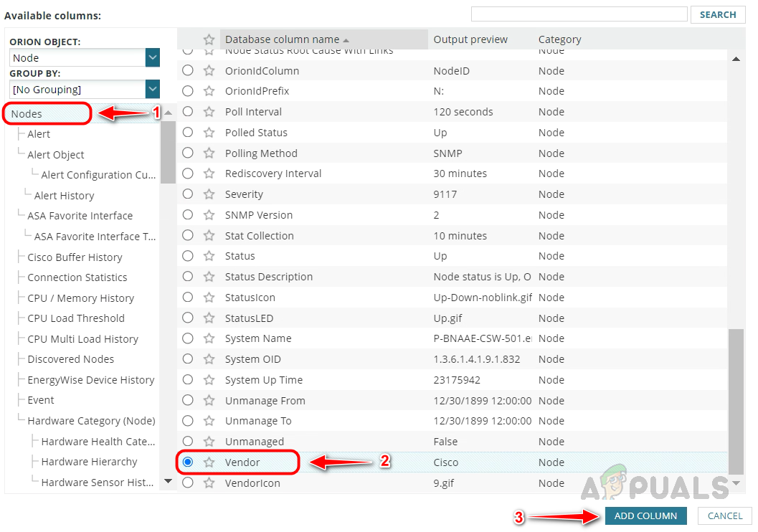Viewport: 758px width, 532px height.
Task: Click the CANCEL button
Action: [x=724, y=516]
